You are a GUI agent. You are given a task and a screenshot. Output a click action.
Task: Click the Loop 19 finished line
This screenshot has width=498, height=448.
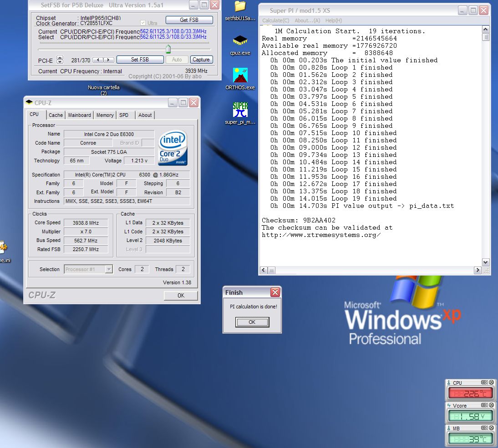334,199
